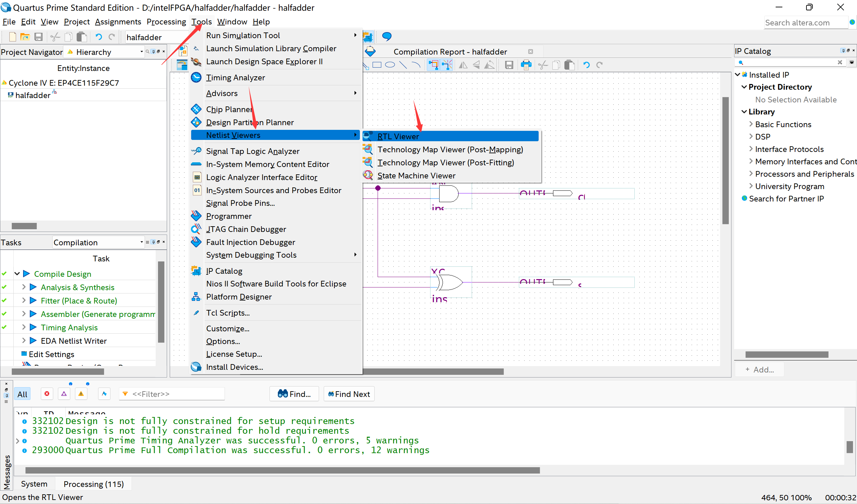
Task: Toggle the rubberbanding tool button
Action: tap(433, 65)
